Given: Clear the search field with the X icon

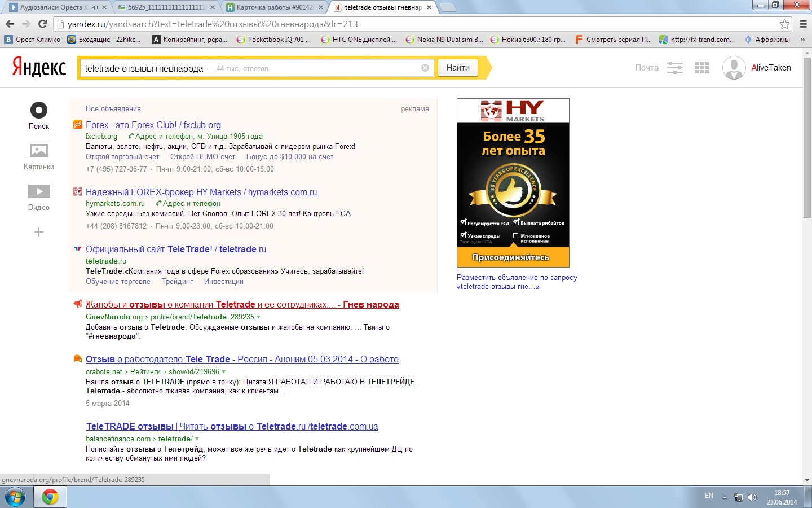Looking at the screenshot, I should point(425,68).
